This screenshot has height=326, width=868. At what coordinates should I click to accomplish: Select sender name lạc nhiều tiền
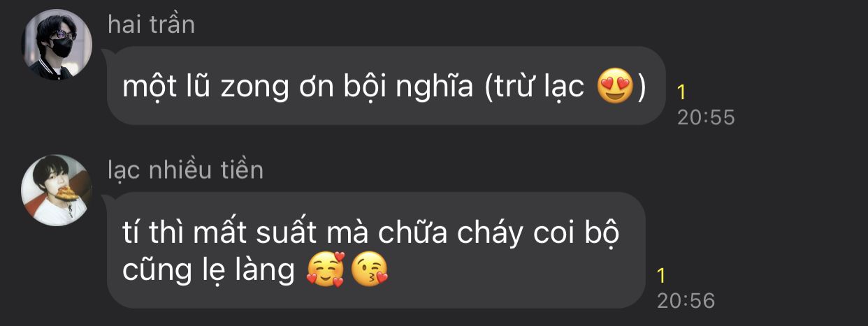pos(185,170)
